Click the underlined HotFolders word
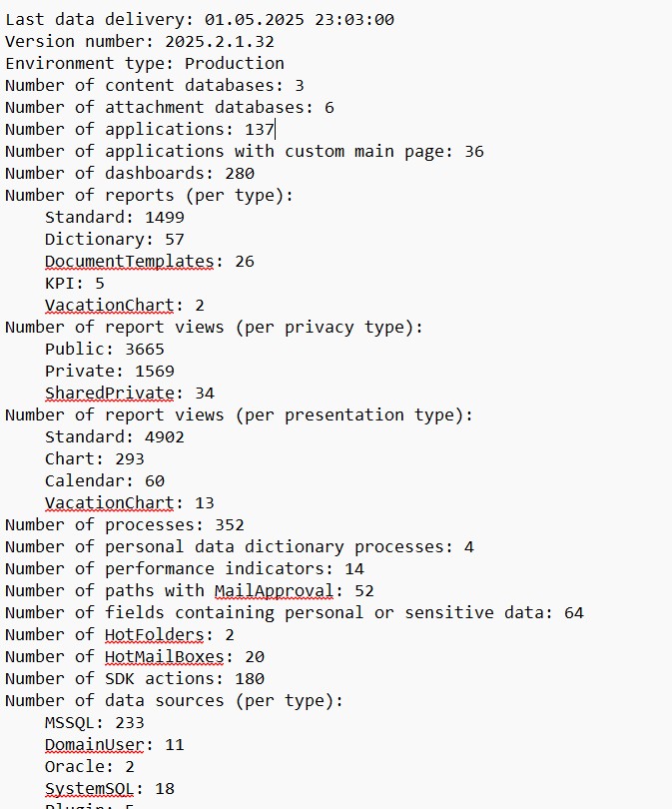The width and height of the screenshot is (672, 809). click(x=154, y=634)
